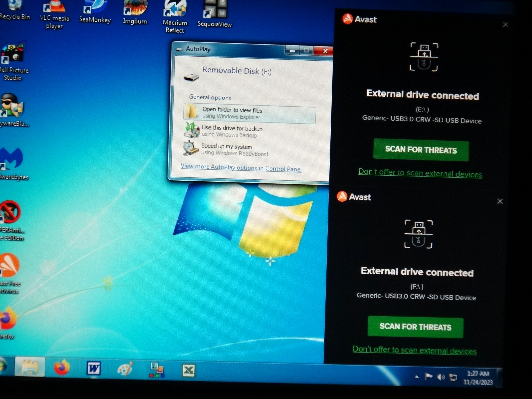Click the Removable Disk (F:) title text
Viewport: 532px width, 399px height.
tap(237, 71)
